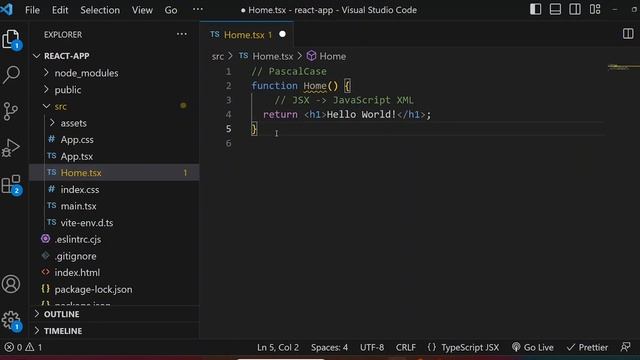
Task: Click the JSX comment on line 3
Action: 344,100
